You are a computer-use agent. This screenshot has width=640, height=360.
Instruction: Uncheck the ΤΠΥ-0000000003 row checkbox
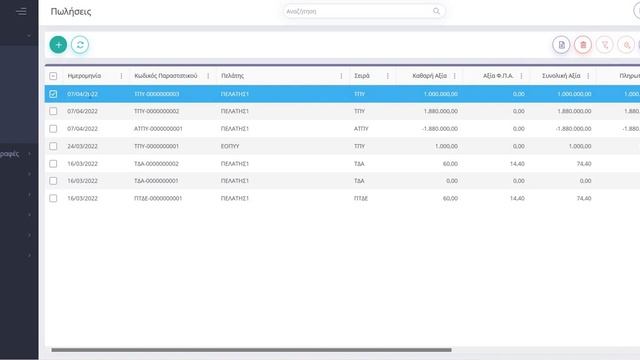(53, 94)
